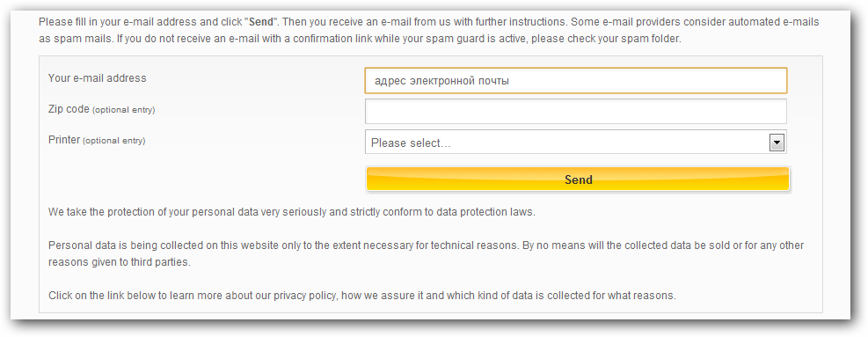Click the data protection laws sentence
The width and height of the screenshot is (868, 337).
point(292,212)
